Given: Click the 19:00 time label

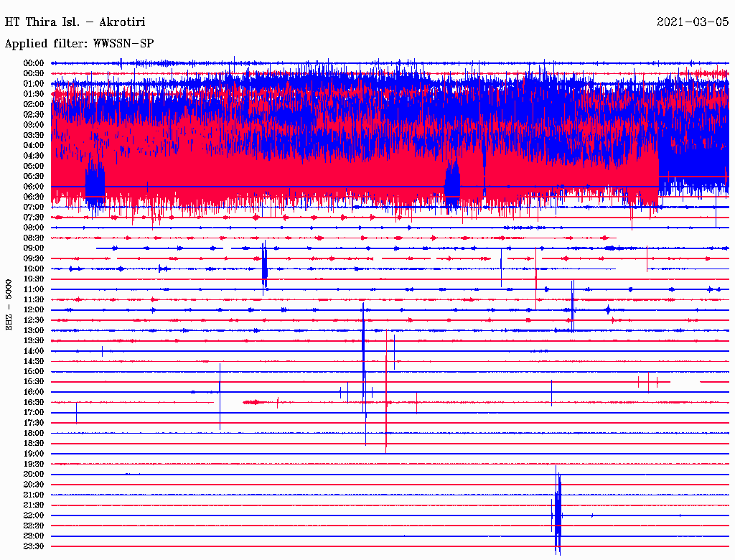Looking at the screenshot, I should point(34,454).
